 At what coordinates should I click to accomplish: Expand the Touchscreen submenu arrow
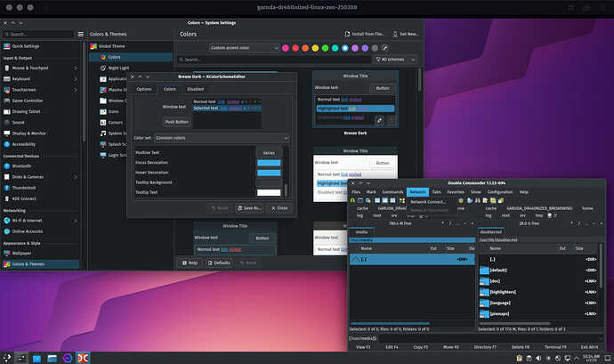point(75,90)
